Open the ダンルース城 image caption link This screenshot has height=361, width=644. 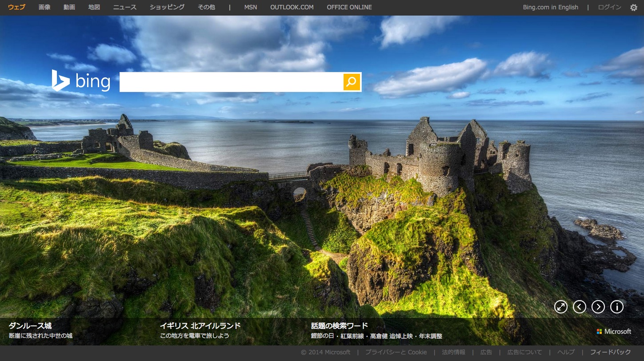tap(30, 326)
